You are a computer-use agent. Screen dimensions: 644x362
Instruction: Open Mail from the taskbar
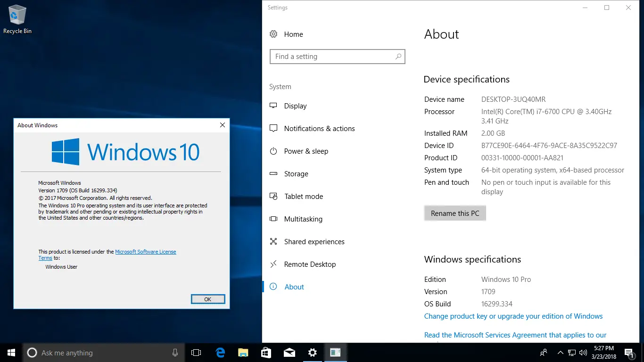click(x=289, y=352)
